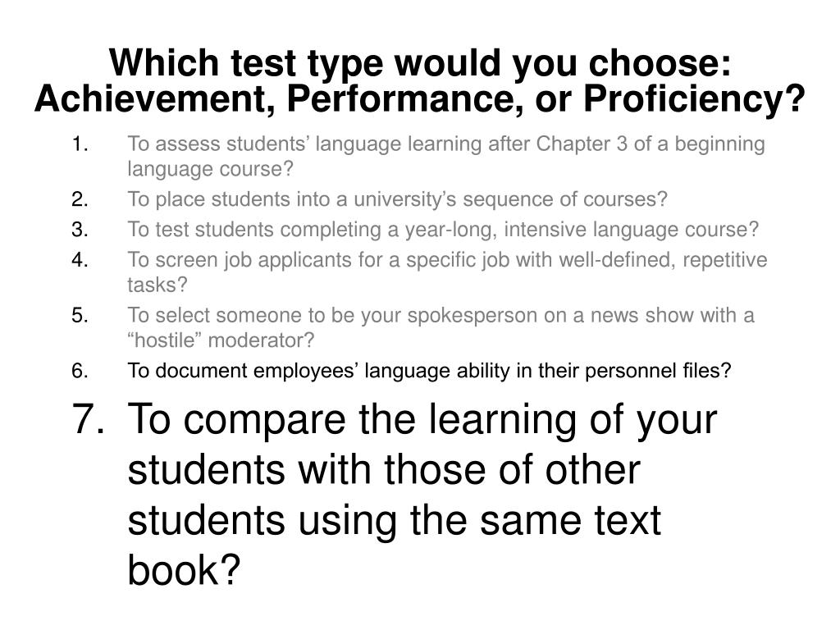Click list item about Chapter 3 assessment
840x630 pixels.
(445, 156)
